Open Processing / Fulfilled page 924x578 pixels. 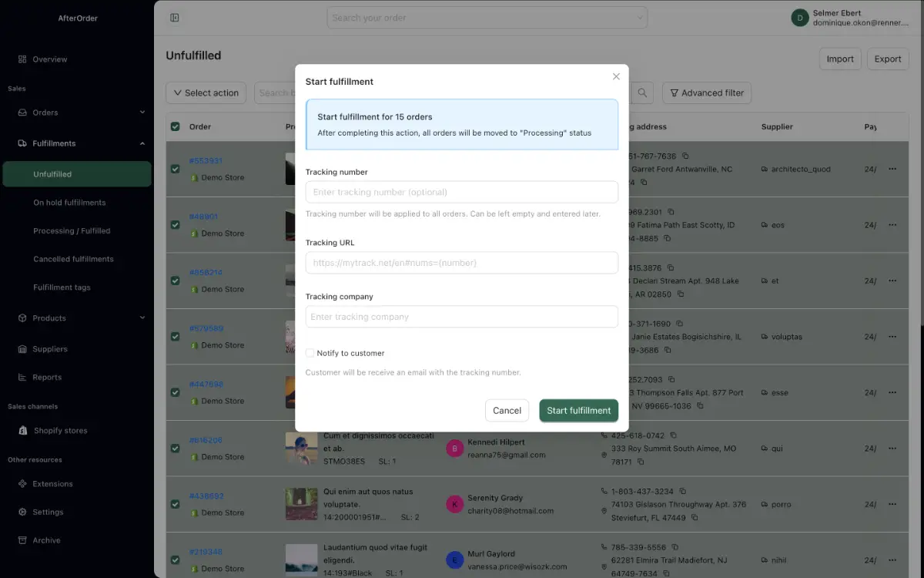click(72, 231)
